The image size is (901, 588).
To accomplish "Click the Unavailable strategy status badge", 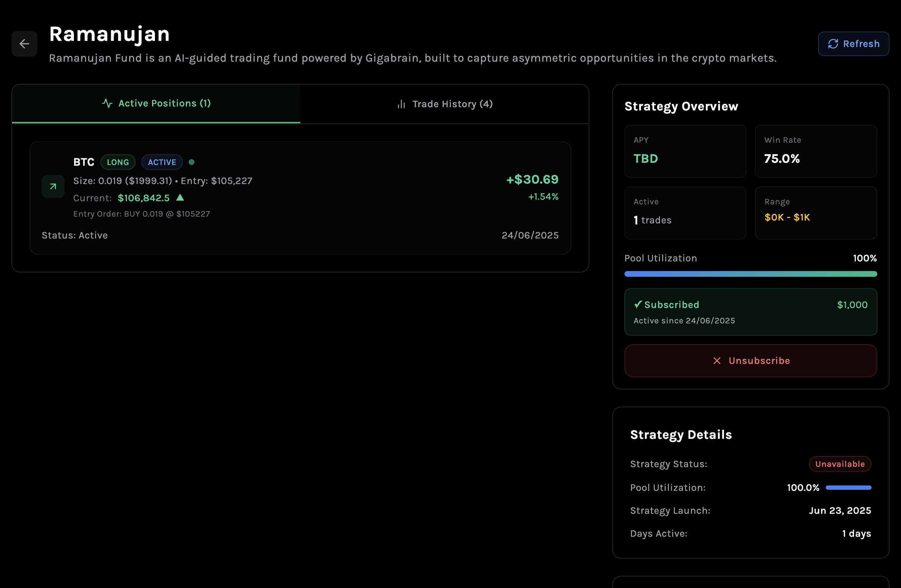I will (x=840, y=464).
